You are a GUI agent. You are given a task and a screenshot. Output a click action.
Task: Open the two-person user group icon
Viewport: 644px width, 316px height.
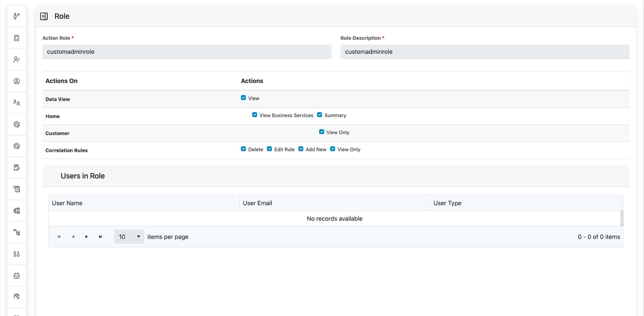click(x=17, y=103)
